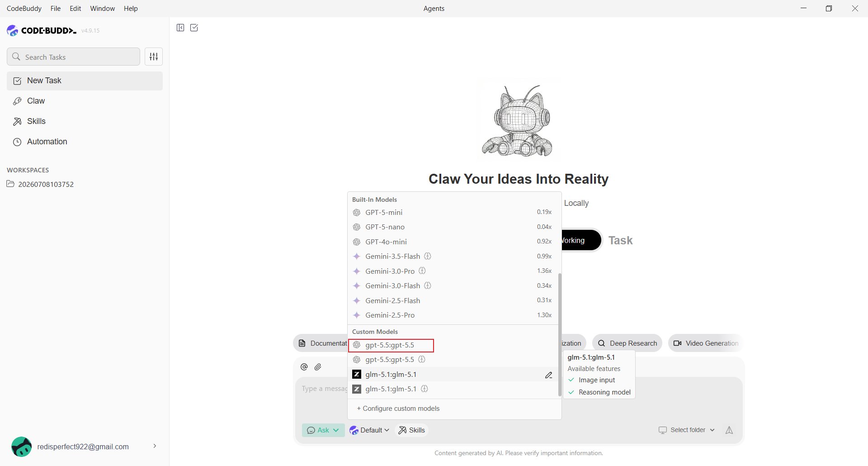Click Configure custom models
This screenshot has width=868, height=466.
point(398,409)
